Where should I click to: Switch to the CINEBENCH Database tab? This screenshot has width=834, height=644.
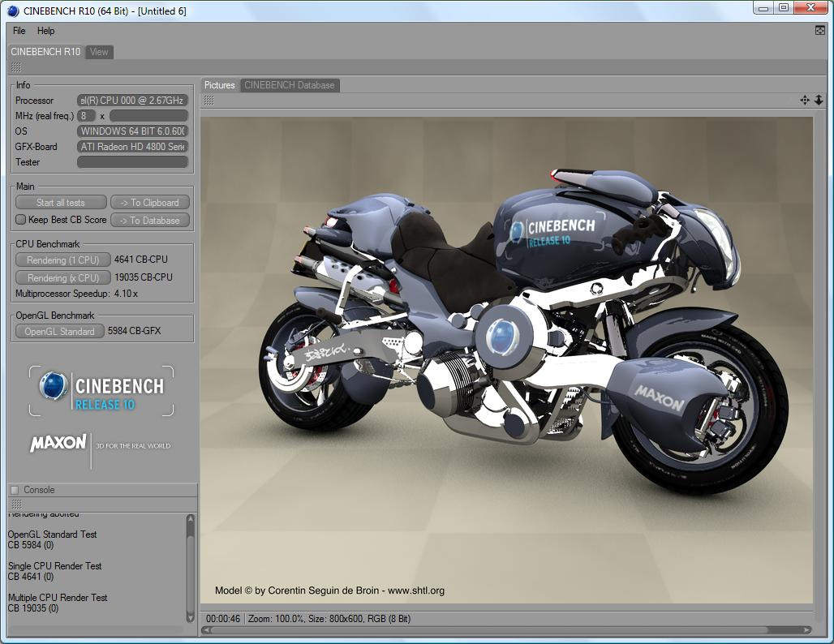coord(289,85)
